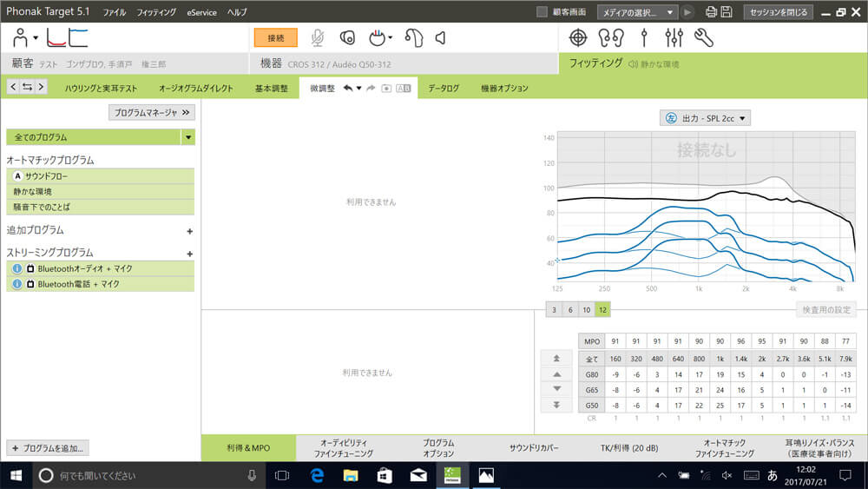Click the orange 接続 connect button

point(276,37)
